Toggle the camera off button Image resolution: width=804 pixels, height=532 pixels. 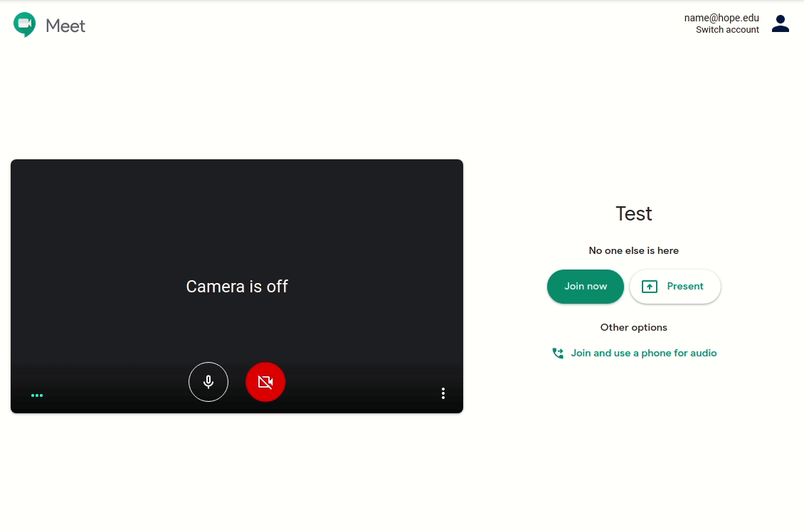pyautogui.click(x=265, y=382)
